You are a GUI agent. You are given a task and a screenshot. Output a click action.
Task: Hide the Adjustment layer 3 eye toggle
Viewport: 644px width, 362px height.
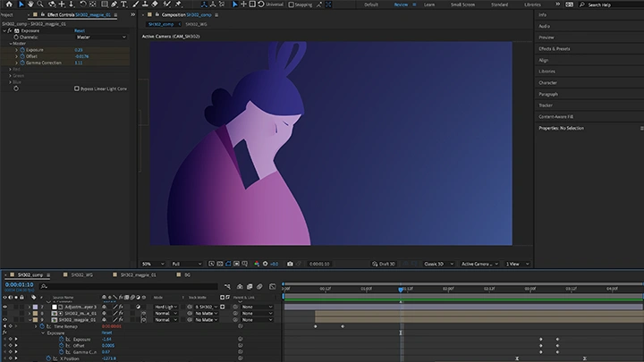5,307
